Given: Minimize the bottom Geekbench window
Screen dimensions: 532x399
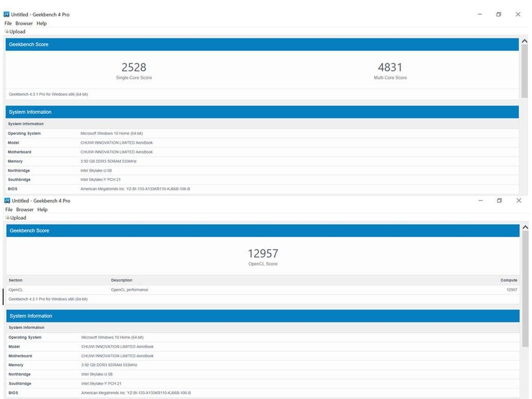Looking at the screenshot, I should click(481, 201).
